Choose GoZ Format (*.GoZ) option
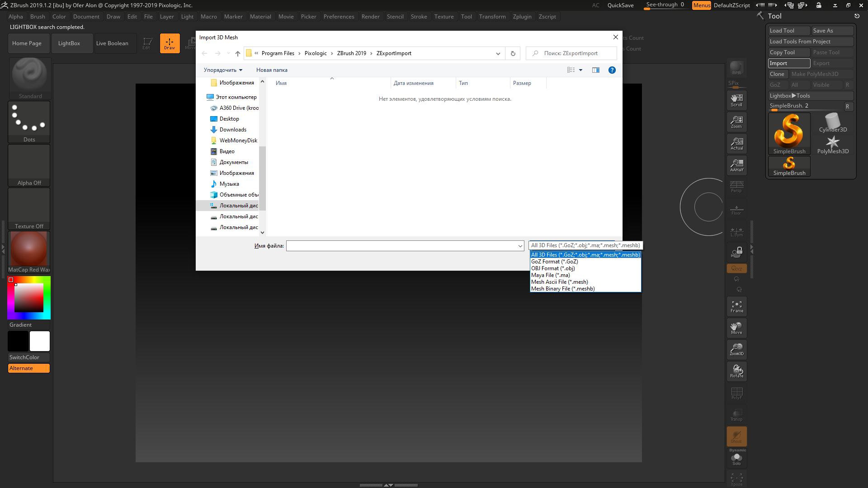The height and width of the screenshot is (488, 868). coord(585,262)
